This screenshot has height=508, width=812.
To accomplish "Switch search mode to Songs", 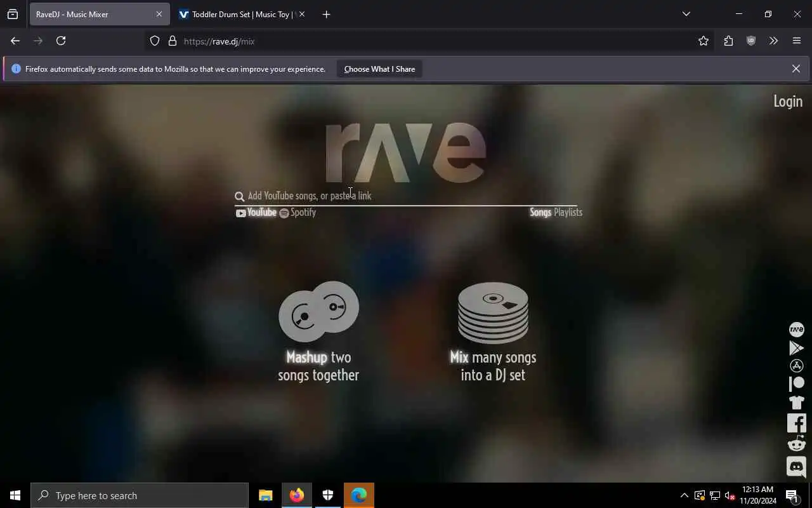I will [540, 212].
